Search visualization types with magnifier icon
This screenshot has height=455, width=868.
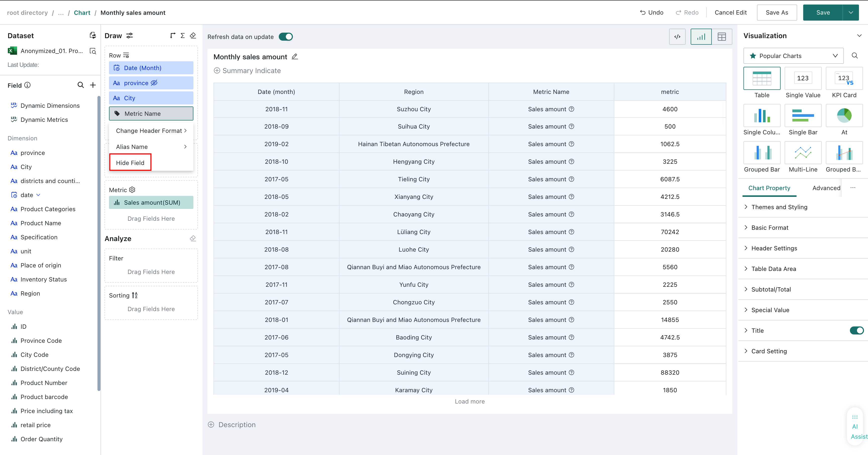coord(854,55)
